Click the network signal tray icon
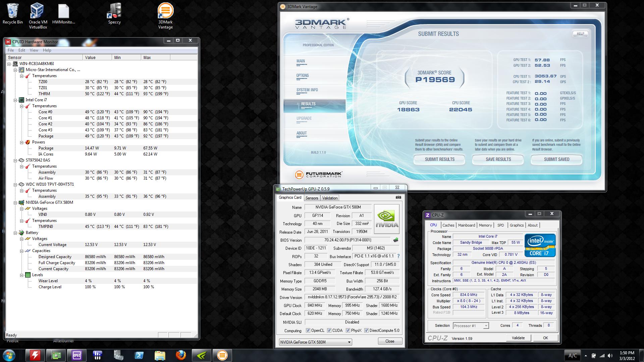 [602, 356]
